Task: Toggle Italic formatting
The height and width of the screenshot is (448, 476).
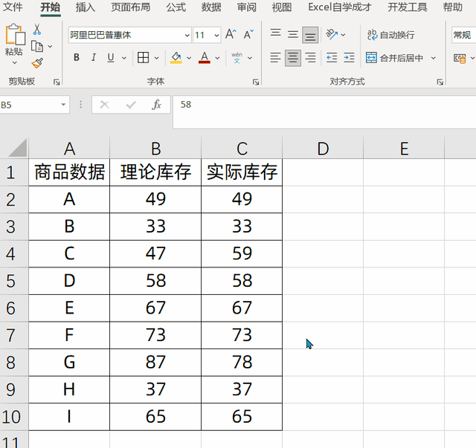Action: pos(94,57)
